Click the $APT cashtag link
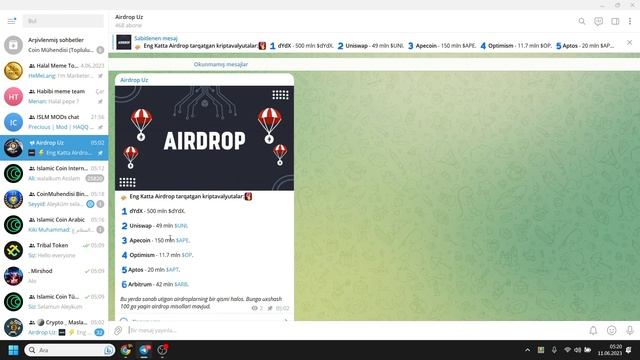 [172, 270]
